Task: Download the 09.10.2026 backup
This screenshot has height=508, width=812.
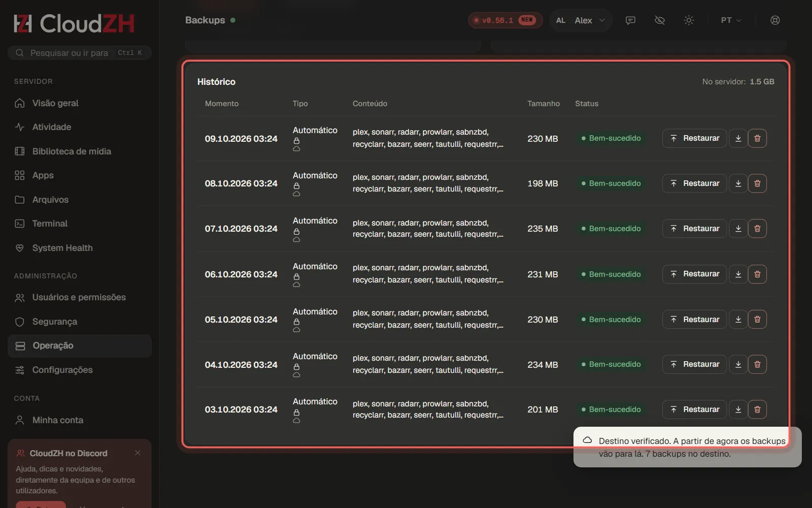Action: [738, 138]
